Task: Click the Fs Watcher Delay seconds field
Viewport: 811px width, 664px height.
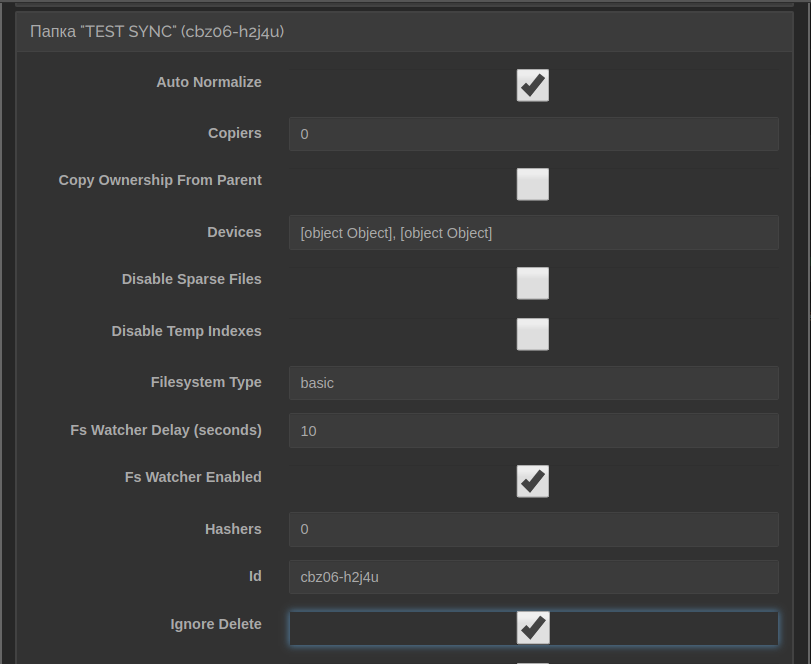Action: pos(533,431)
